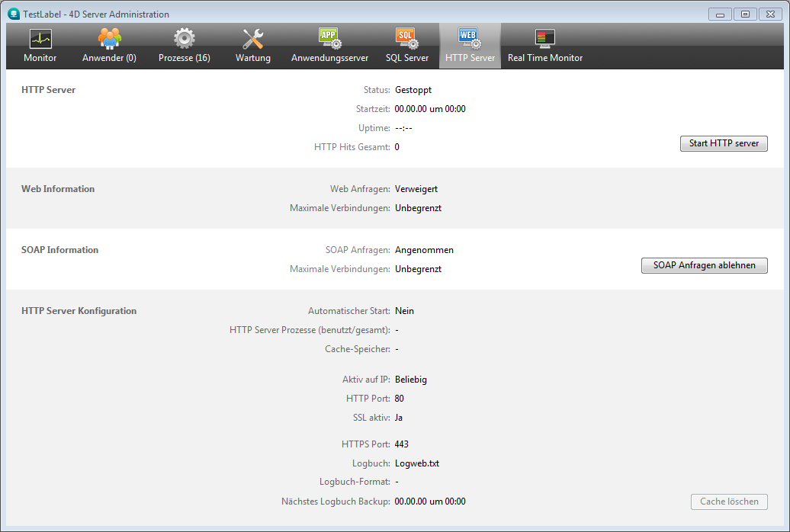The height and width of the screenshot is (532, 790).
Task: Open the Monitor page via its graph icon
Action: pyautogui.click(x=40, y=38)
